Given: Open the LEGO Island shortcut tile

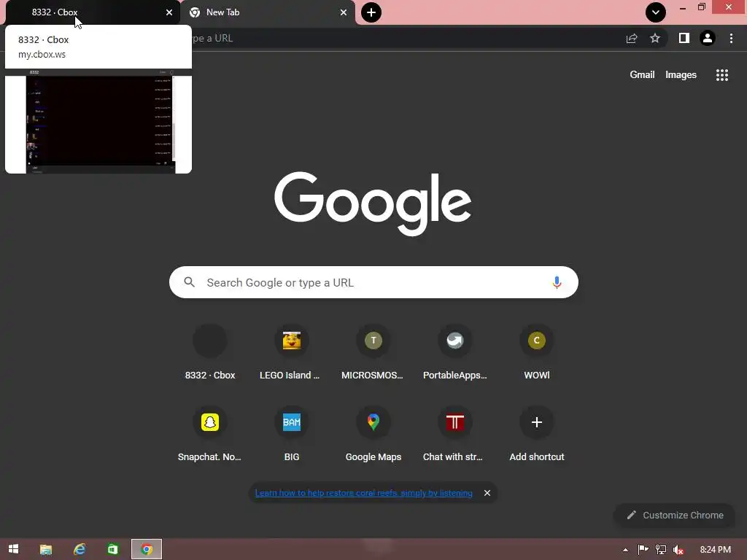Looking at the screenshot, I should click(x=292, y=352).
